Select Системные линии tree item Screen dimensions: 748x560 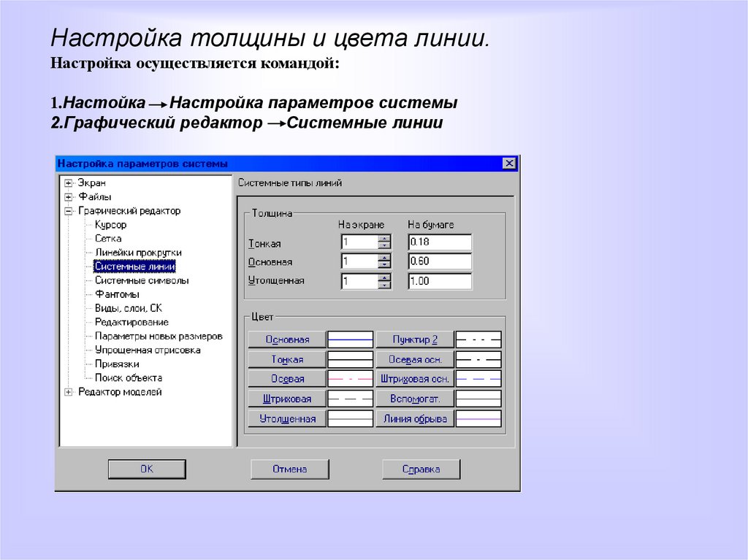135,266
